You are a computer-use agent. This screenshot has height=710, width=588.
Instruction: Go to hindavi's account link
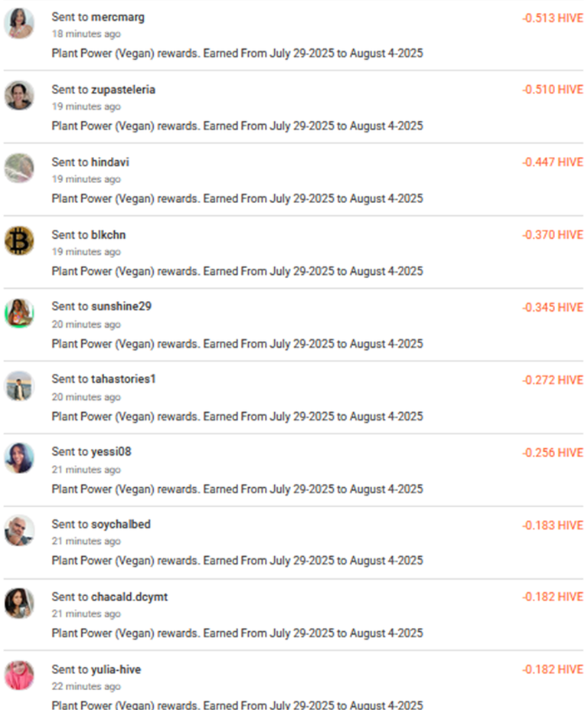point(110,162)
